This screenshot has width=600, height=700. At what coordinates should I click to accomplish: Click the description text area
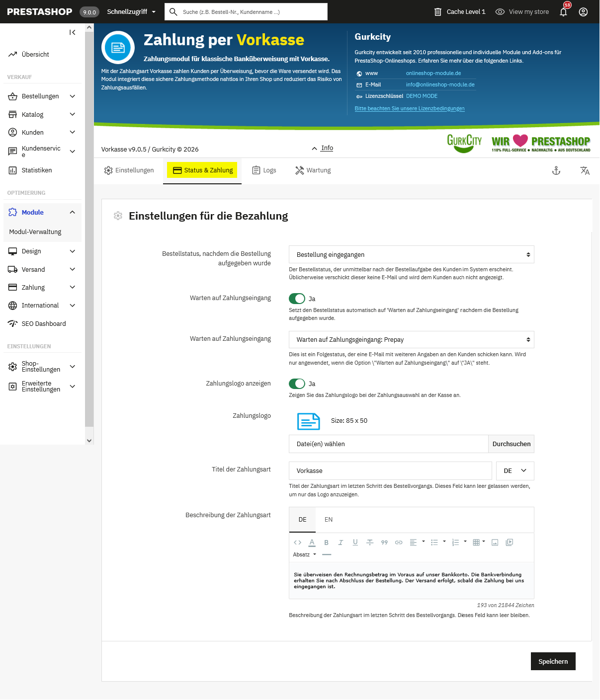[412, 581]
